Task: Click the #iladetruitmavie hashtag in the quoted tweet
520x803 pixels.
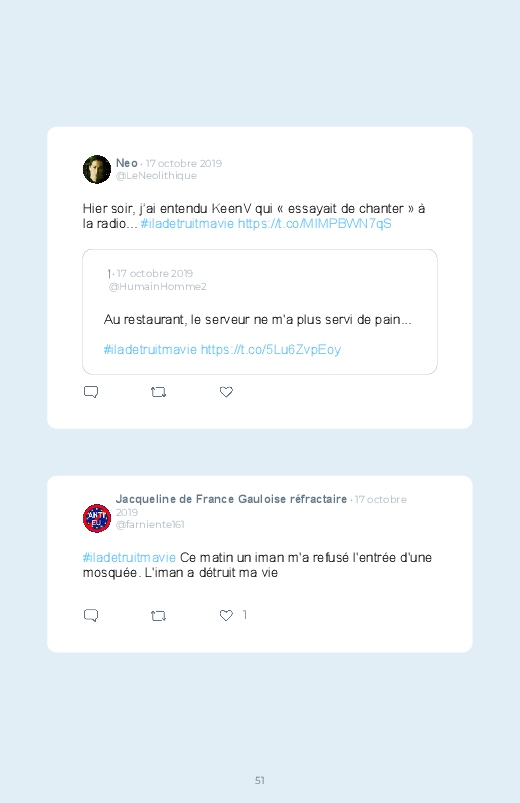Action: 150,350
